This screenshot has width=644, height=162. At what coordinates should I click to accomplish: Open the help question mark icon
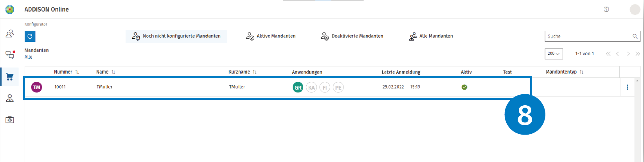click(x=606, y=9)
